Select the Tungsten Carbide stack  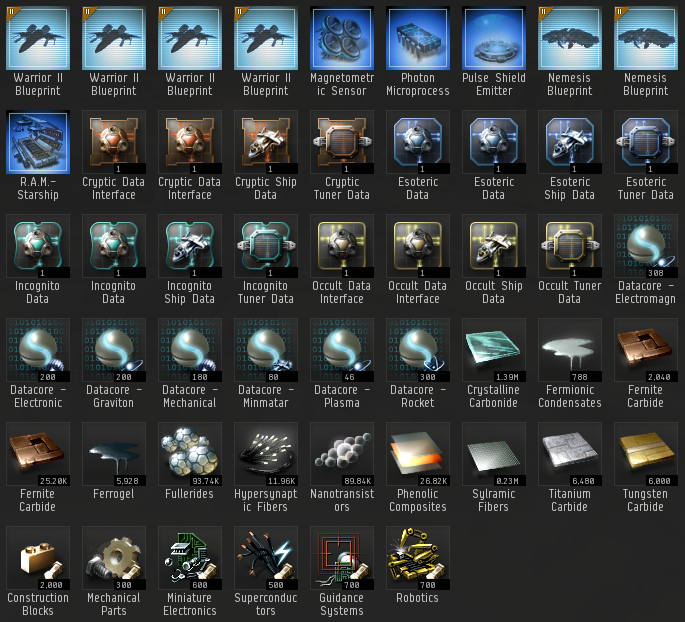(x=646, y=454)
